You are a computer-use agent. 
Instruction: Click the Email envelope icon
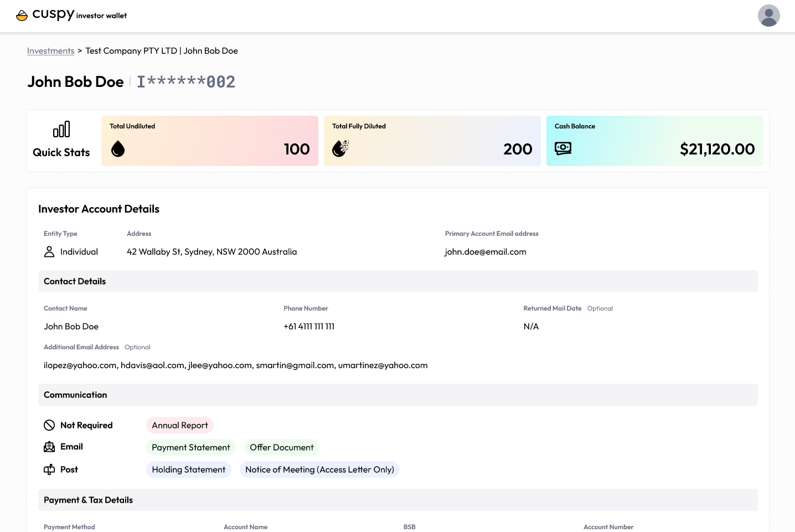click(x=49, y=447)
